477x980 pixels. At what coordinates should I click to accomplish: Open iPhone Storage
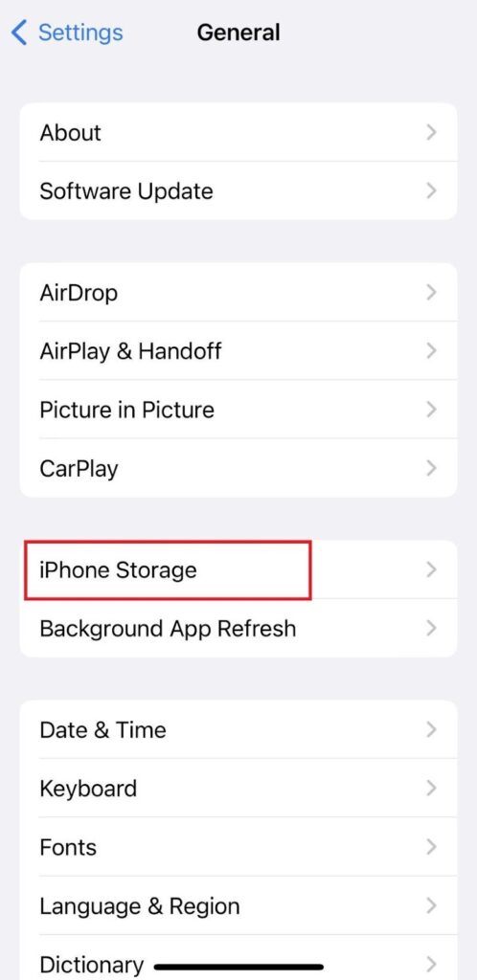tap(238, 570)
